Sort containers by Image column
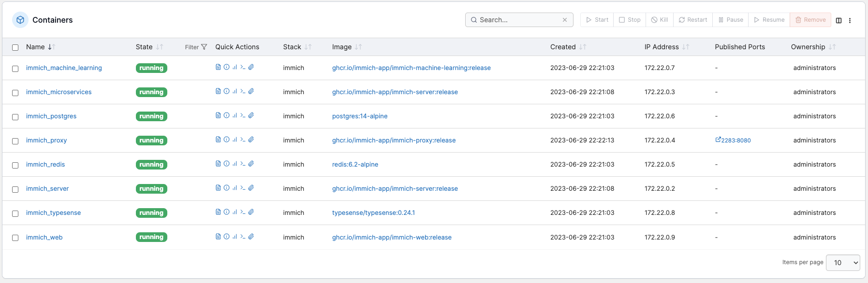868x283 pixels. pos(347,47)
